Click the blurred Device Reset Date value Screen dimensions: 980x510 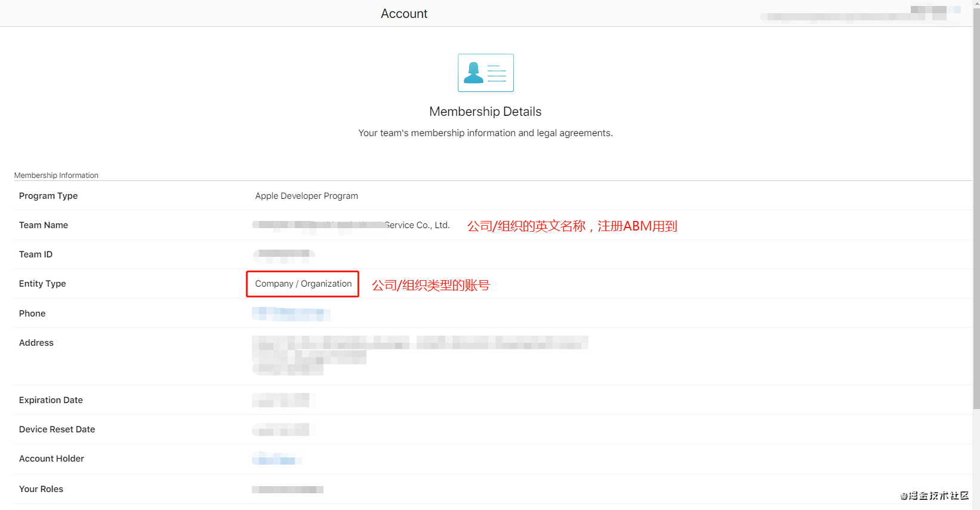(283, 429)
